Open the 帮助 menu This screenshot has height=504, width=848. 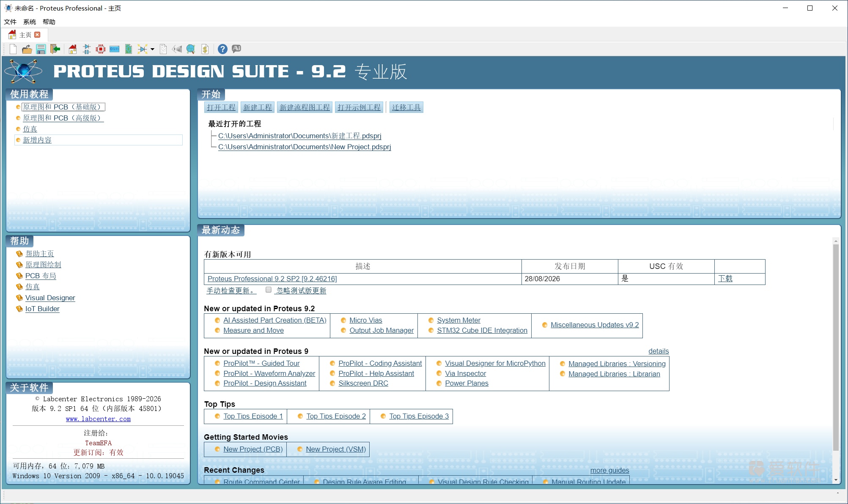(49, 22)
